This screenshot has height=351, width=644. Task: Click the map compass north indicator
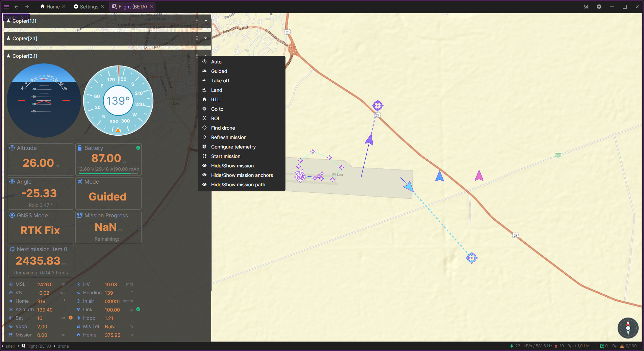coord(628,328)
